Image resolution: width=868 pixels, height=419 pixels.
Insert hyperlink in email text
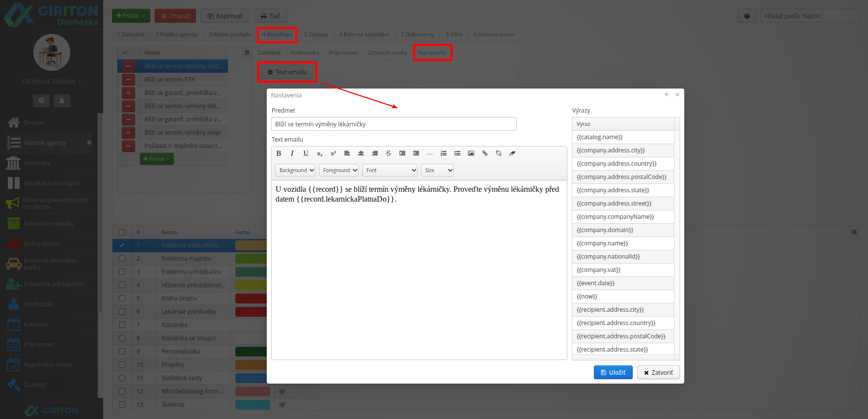[x=485, y=153]
